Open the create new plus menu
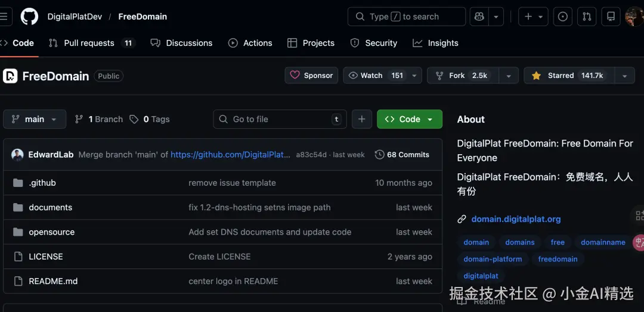 [533, 17]
